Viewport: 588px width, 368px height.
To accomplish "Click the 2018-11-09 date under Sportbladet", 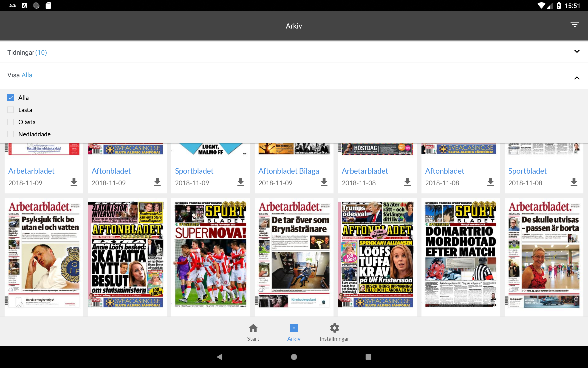I will coord(192,183).
